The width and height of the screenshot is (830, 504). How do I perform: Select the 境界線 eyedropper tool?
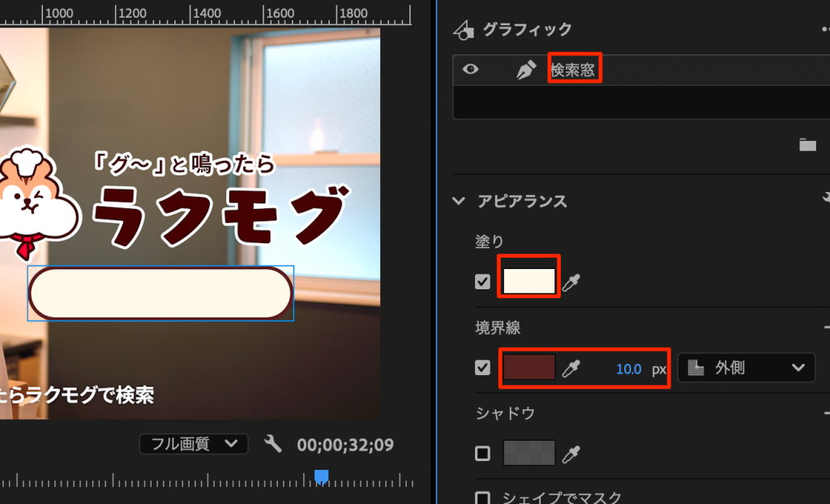click(571, 369)
